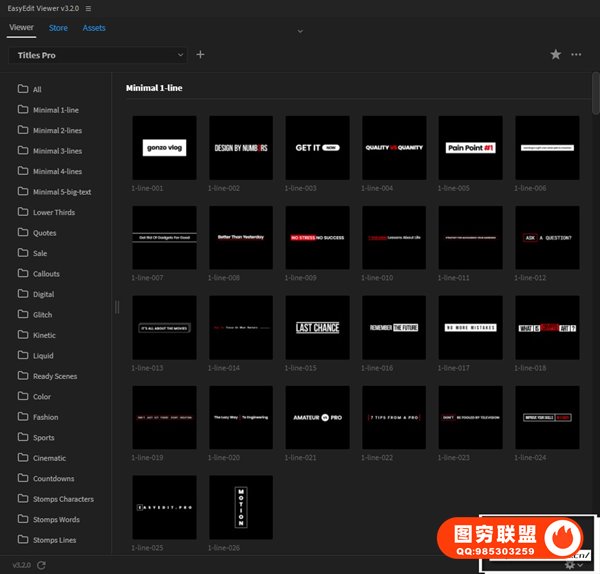The height and width of the screenshot is (574, 600).
Task: Select the Stomps Words category
Action: (56, 520)
